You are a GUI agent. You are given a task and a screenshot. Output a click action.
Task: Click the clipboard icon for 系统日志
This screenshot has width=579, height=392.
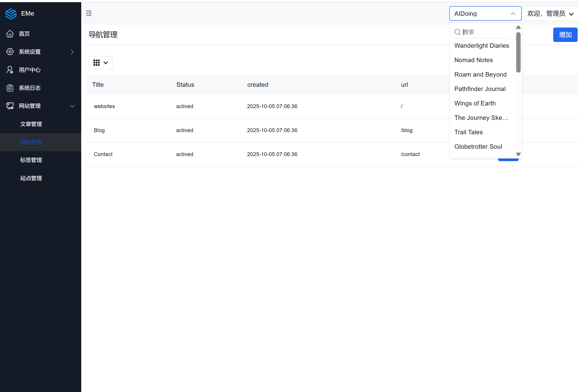coord(10,88)
